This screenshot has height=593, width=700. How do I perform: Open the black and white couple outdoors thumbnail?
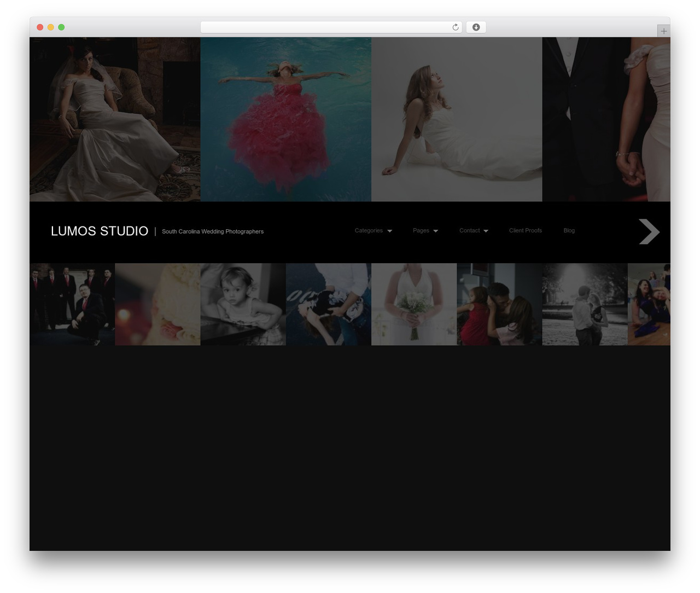(x=585, y=304)
